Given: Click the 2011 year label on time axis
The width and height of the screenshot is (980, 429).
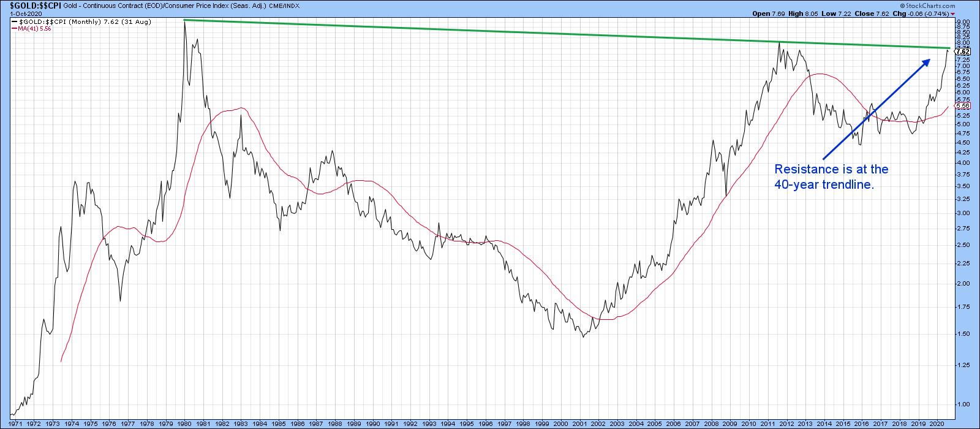Looking at the screenshot, I should (767, 423).
